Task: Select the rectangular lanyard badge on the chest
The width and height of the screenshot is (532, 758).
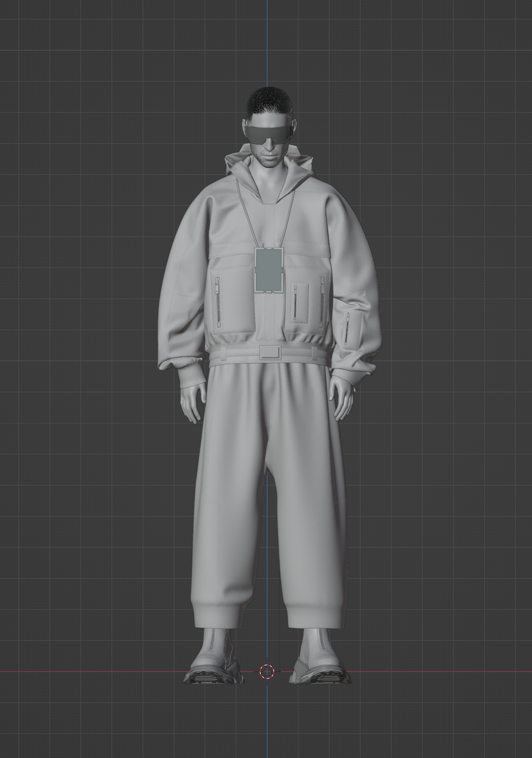Action: 268,270
